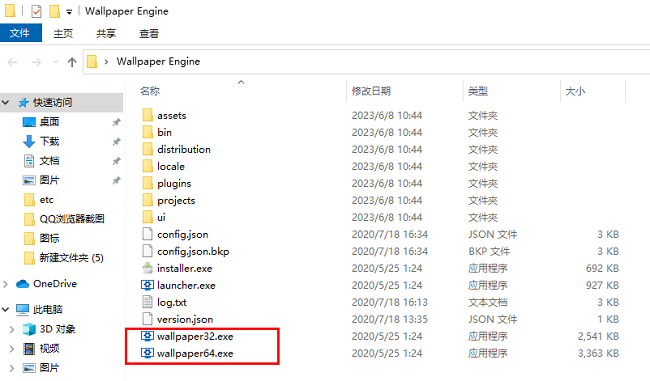This screenshot has height=381, width=650.
Task: Click the address bar path chevron
Action: point(107,62)
